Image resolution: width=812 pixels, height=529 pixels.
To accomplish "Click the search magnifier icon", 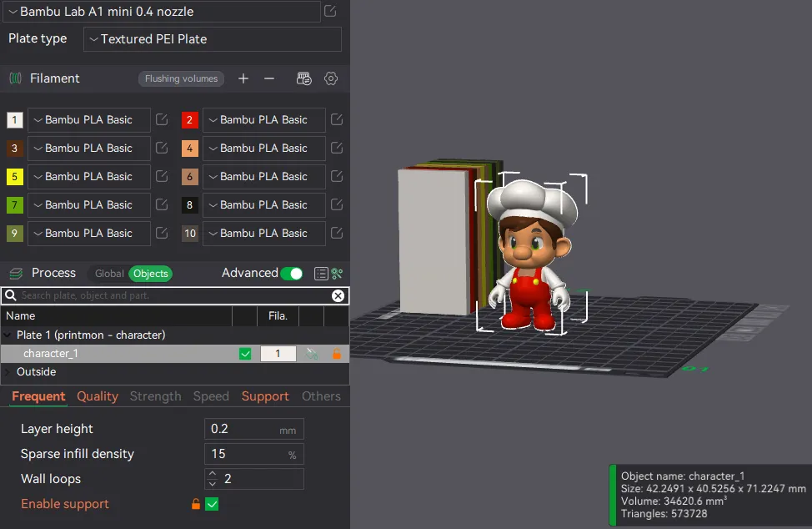I will click(10, 295).
